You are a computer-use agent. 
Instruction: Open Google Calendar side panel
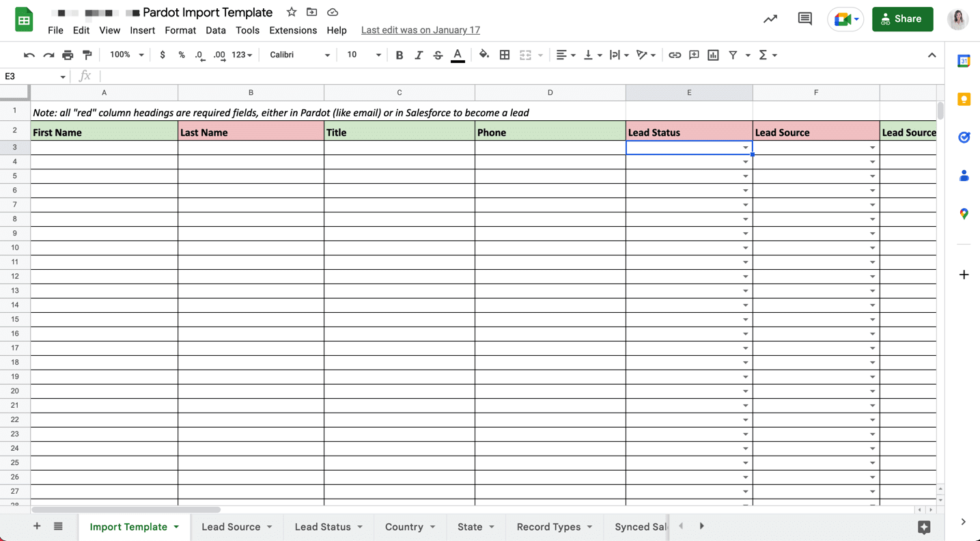coord(964,61)
